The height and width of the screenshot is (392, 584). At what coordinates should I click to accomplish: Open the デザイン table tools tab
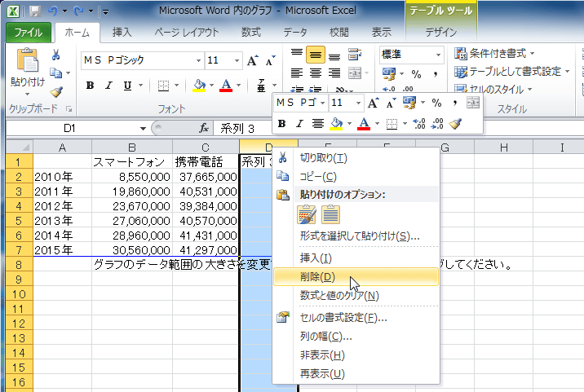point(441,33)
